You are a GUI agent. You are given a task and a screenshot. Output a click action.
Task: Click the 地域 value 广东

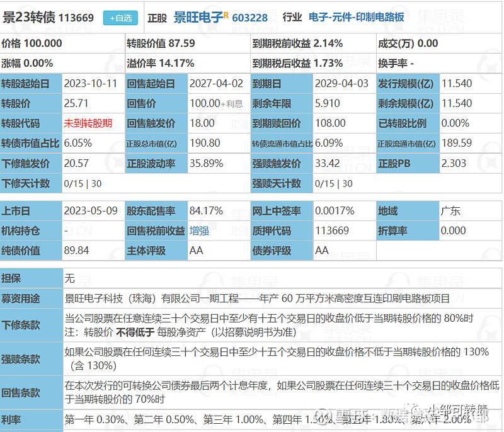tap(450, 211)
